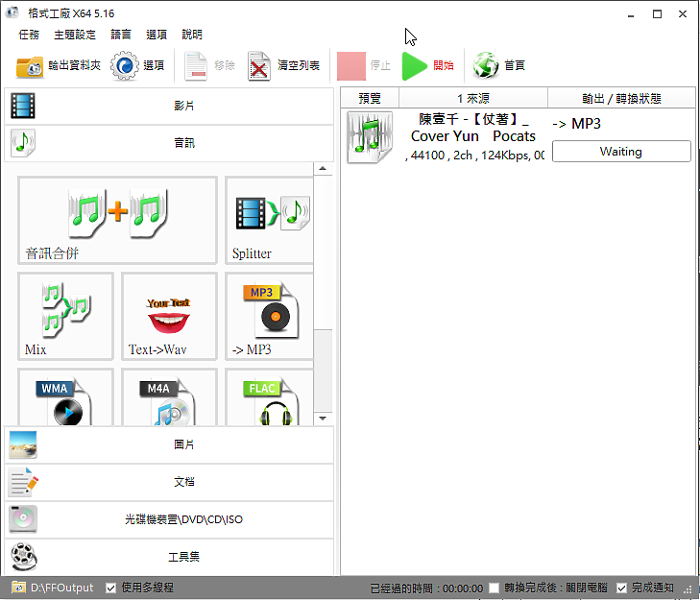Enable 轉換完成後:關閉電腦 checkbox
Image resolution: width=700 pixels, height=600 pixels.
tap(495, 588)
